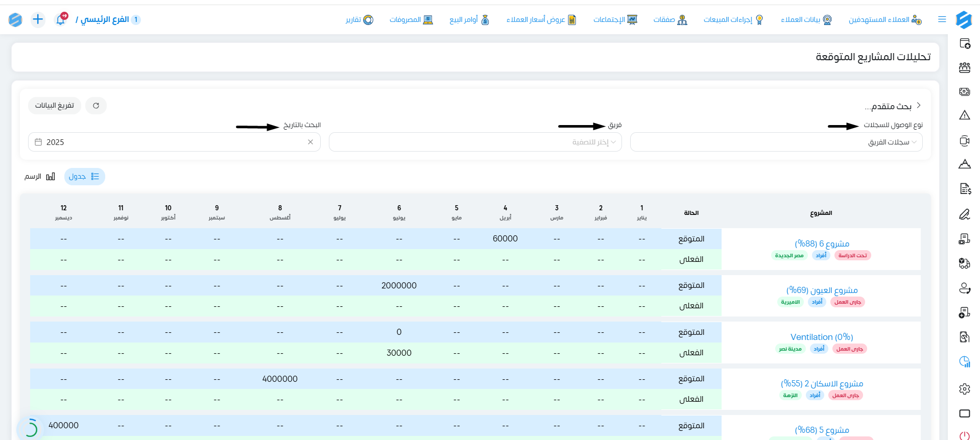The width and height of the screenshot is (980, 440).
Task: Open the warning triangle sidebar icon
Action: [x=965, y=115]
